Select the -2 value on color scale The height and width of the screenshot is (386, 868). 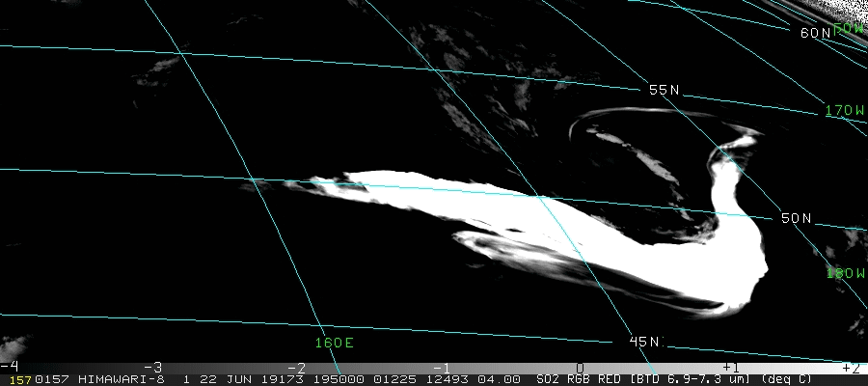tap(296, 368)
